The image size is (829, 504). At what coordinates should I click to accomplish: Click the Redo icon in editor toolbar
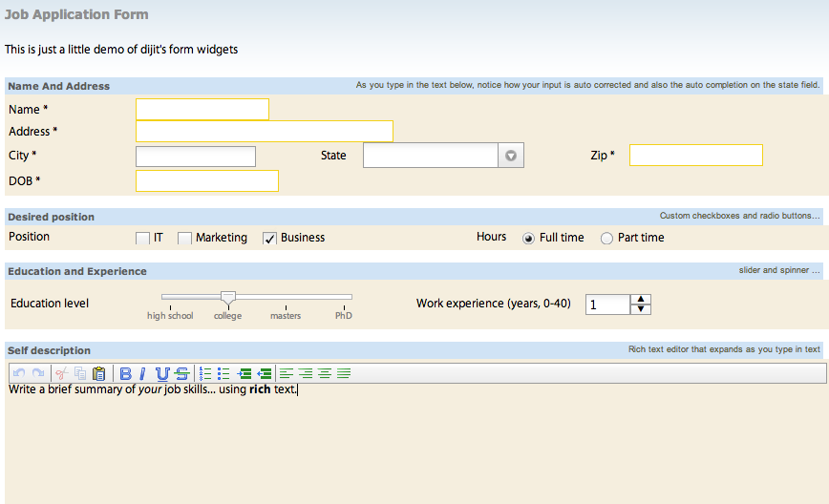point(38,373)
